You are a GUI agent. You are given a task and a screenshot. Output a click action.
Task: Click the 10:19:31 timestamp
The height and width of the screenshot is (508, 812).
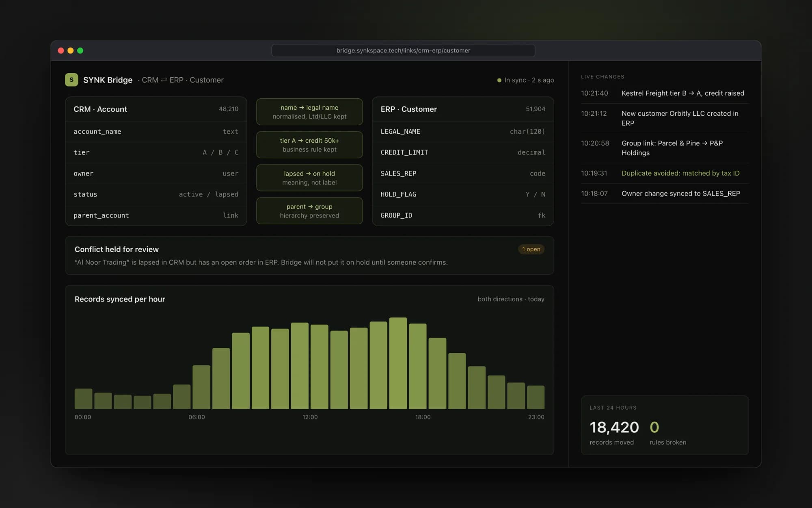(594, 173)
